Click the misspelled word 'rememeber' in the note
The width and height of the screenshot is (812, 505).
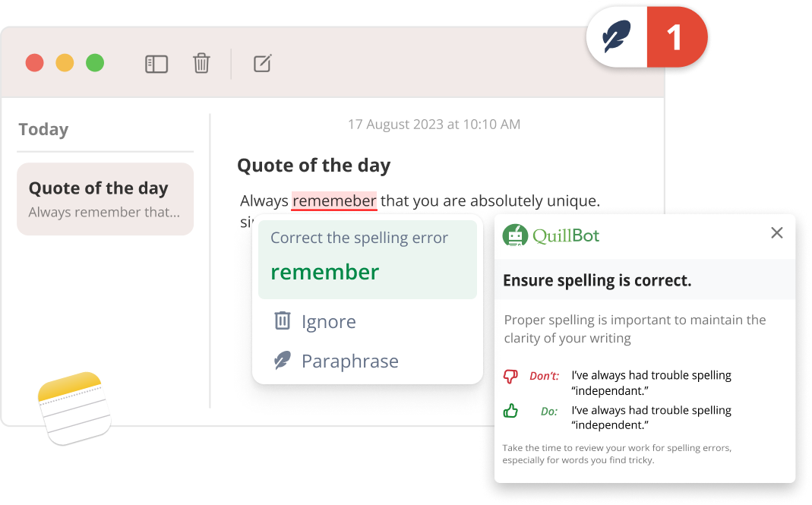coord(334,200)
